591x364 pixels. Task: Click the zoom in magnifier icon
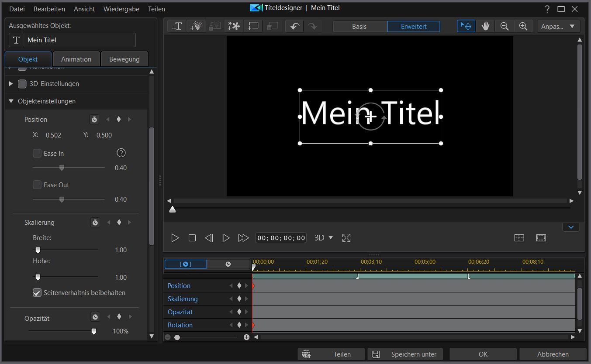[523, 26]
